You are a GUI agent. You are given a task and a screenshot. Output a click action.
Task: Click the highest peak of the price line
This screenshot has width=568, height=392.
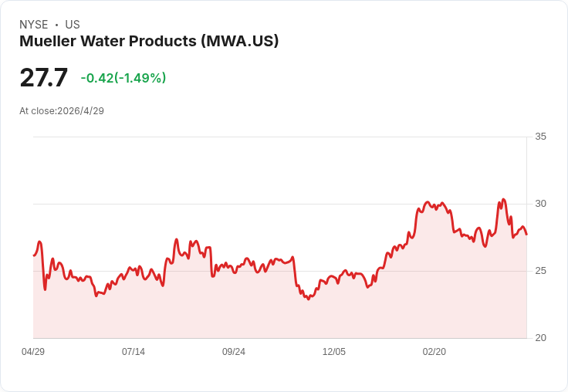click(503, 199)
